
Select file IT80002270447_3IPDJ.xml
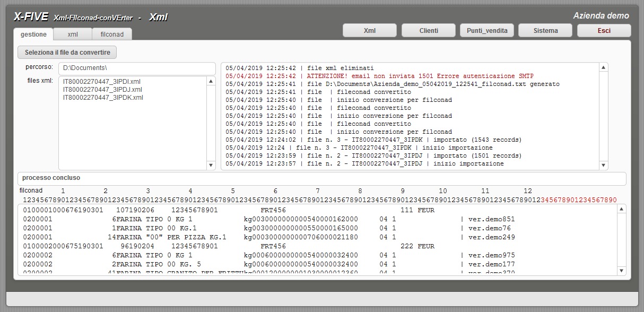click(x=102, y=90)
